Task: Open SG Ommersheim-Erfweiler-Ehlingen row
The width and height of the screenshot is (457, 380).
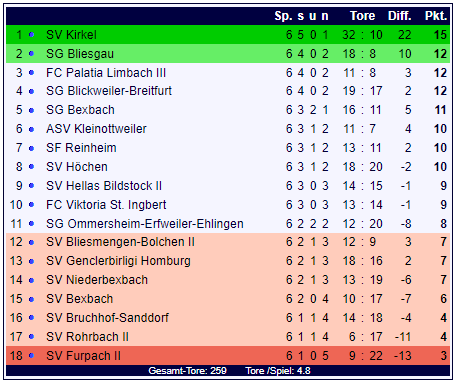Action: (228, 224)
